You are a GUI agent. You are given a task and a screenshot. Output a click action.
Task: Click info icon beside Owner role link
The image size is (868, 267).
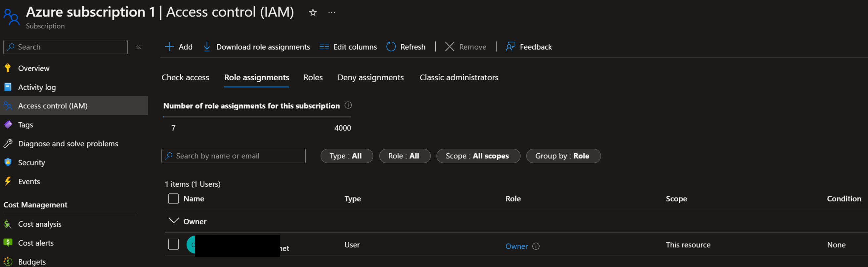[x=536, y=246]
